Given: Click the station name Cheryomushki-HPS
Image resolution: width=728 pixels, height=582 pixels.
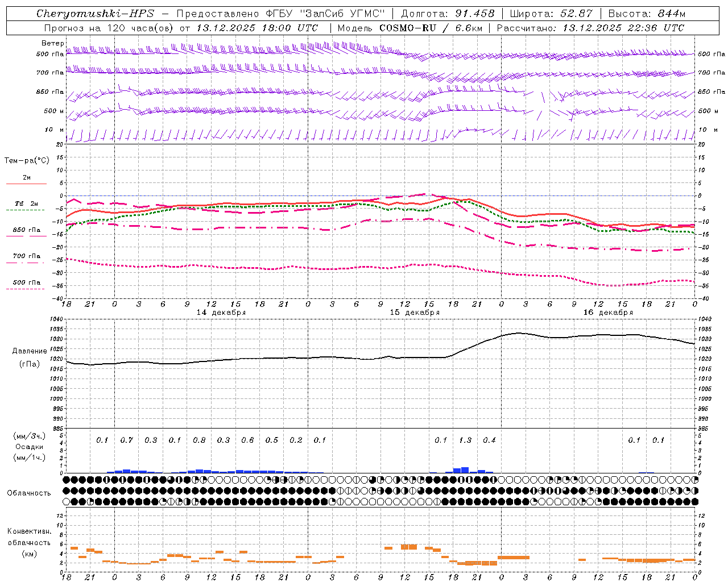Looking at the screenshot, I should 95,14.
